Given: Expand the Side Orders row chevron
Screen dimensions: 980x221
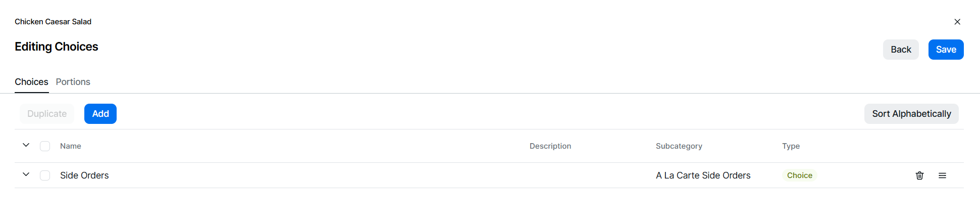Looking at the screenshot, I should pos(26,174).
